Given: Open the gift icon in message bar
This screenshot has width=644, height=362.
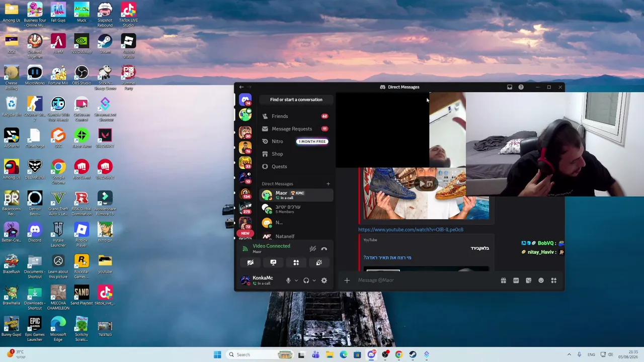Looking at the screenshot, I should tap(503, 281).
